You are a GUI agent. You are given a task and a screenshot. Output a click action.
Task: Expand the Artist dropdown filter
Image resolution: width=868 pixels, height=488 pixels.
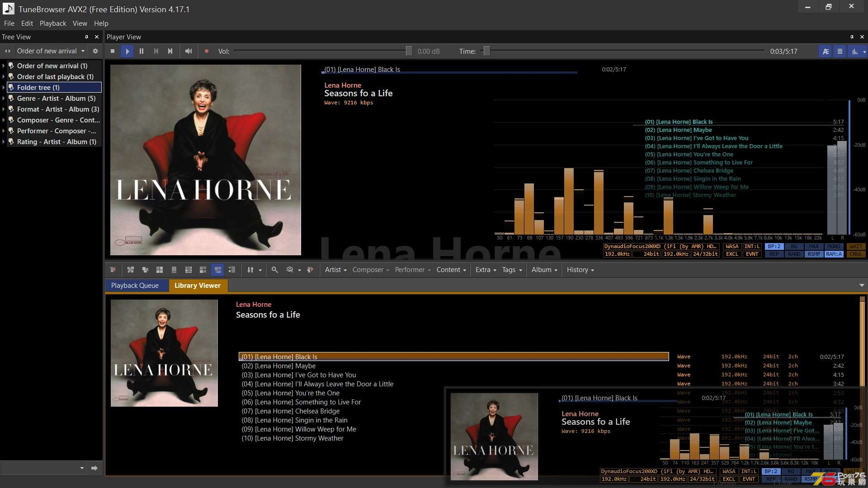(x=335, y=269)
